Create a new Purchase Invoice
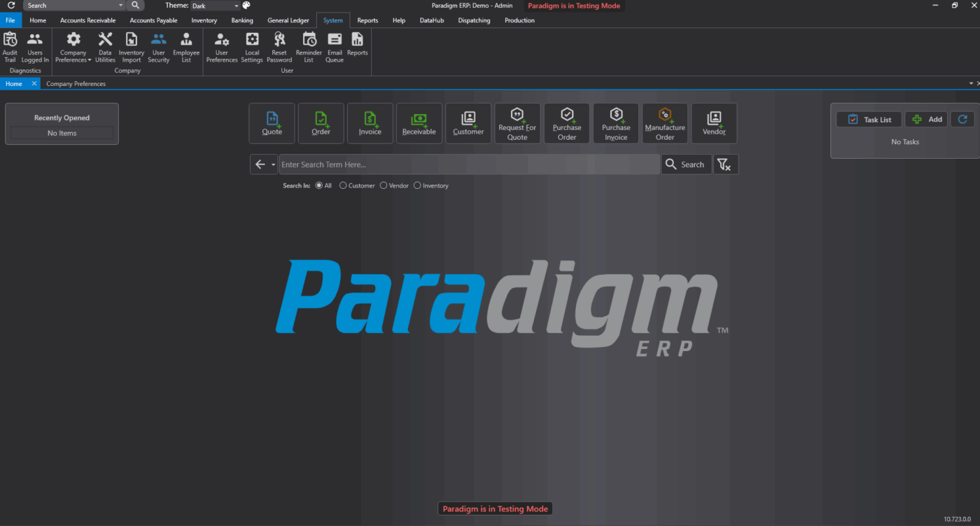This screenshot has height=526, width=980. 616,123
